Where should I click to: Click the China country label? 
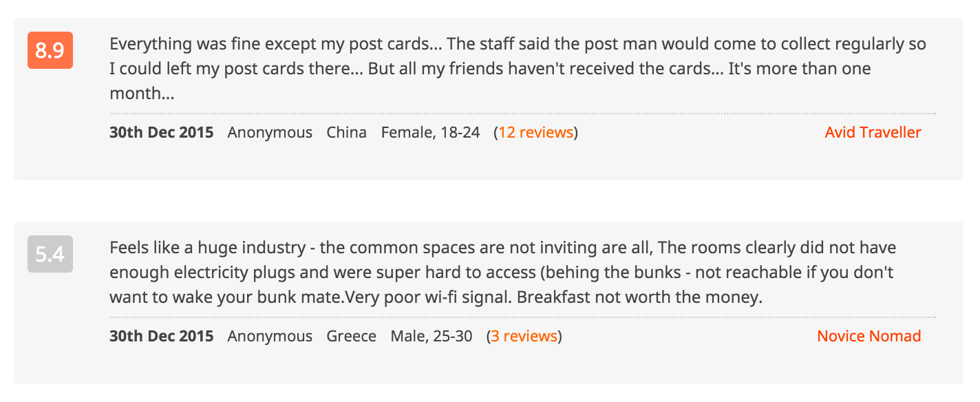(x=347, y=132)
